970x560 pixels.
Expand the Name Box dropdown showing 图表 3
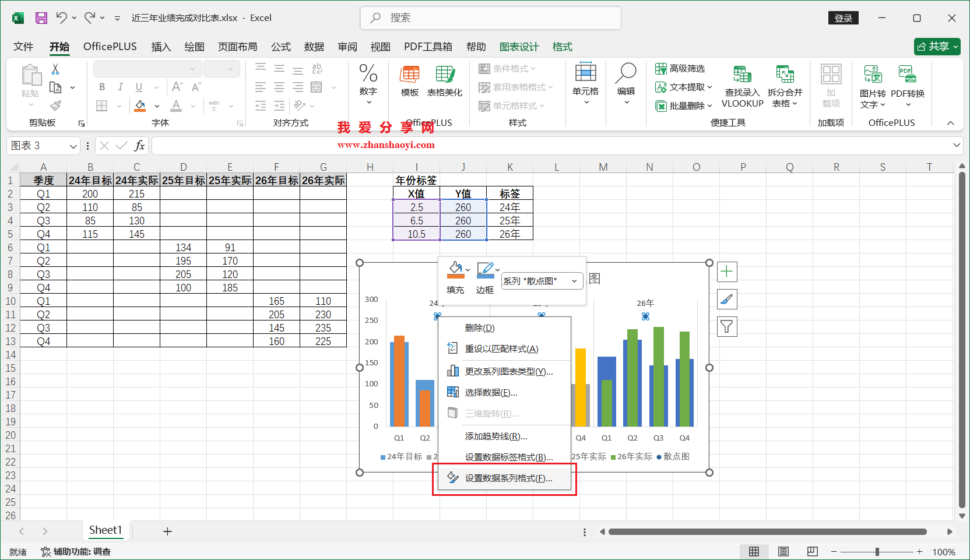[73, 146]
